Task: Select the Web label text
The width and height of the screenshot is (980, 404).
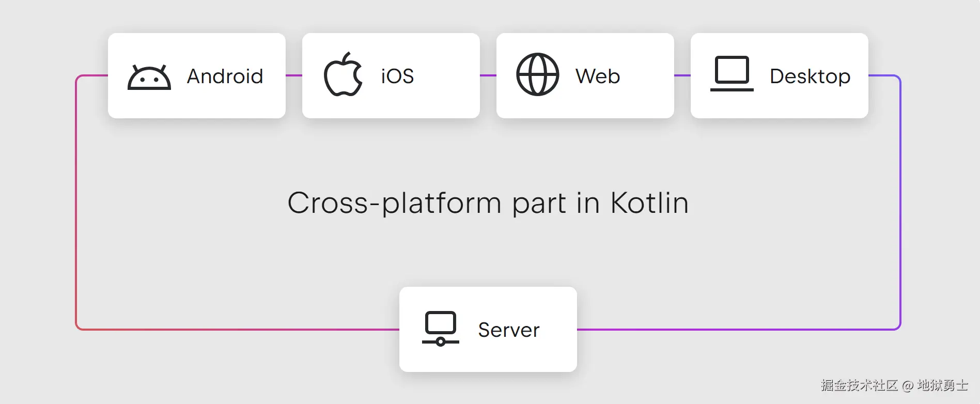Action: pyautogui.click(x=598, y=76)
